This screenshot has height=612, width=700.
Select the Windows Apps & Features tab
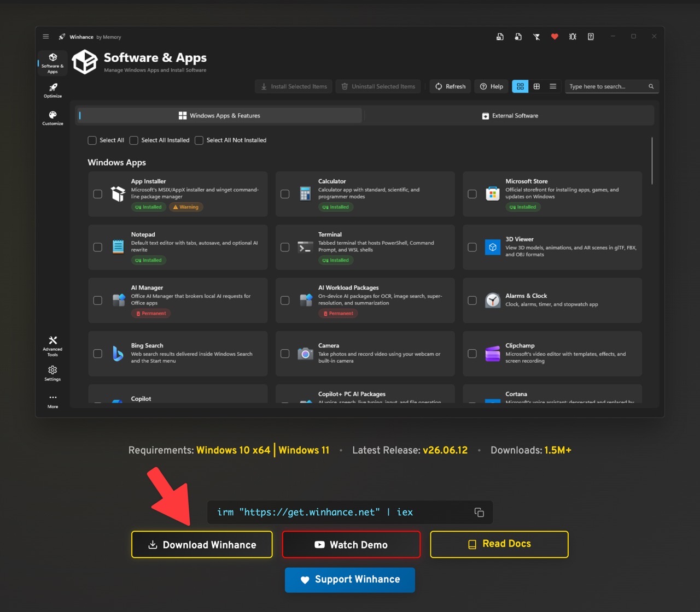219,115
